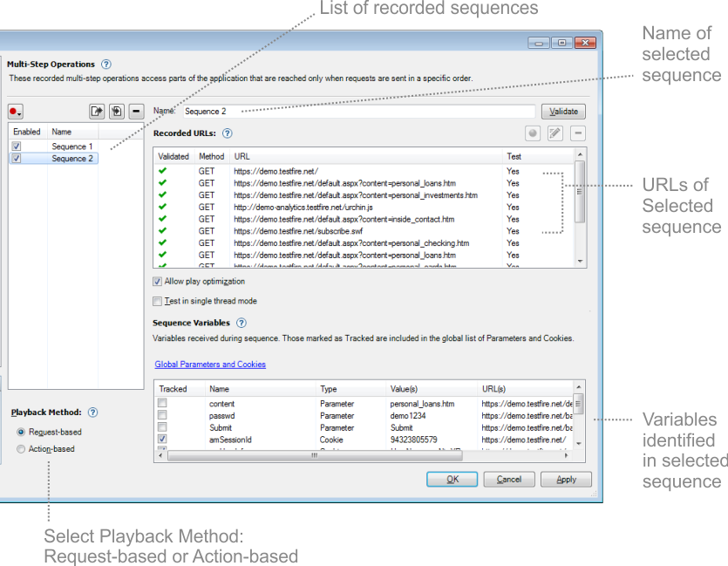Uncheck the Enabled box for Sequence 1

[x=17, y=147]
